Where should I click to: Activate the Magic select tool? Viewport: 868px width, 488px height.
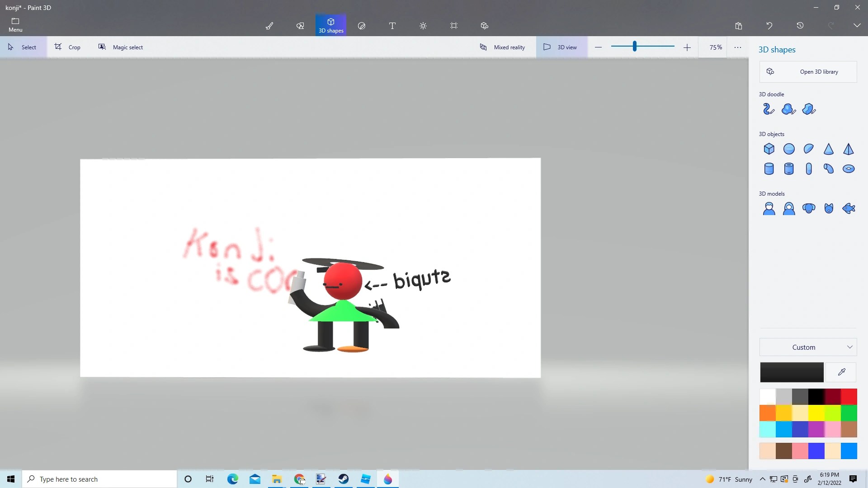(121, 47)
